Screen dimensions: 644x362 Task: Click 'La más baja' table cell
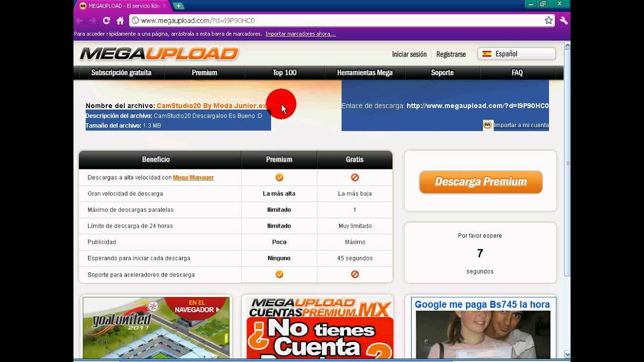tap(355, 194)
